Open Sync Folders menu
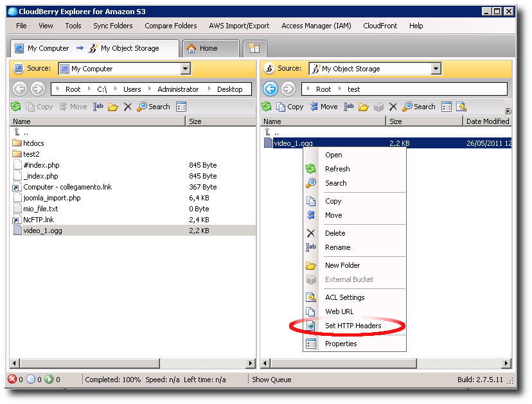 (x=113, y=26)
